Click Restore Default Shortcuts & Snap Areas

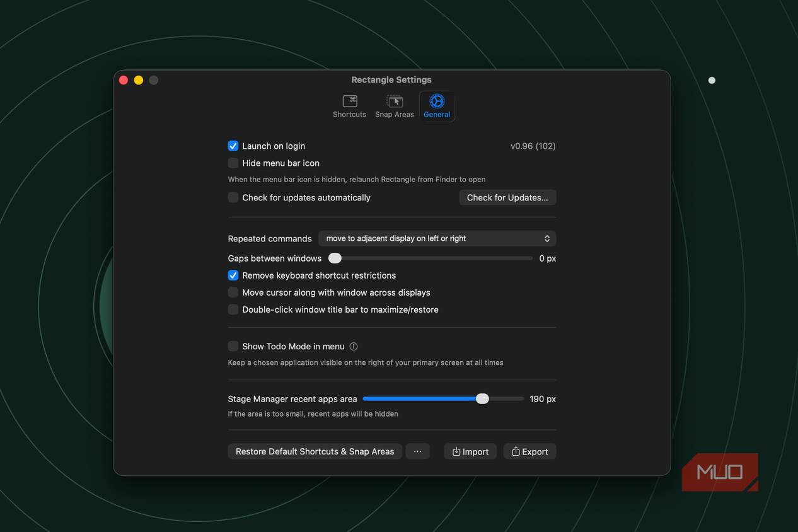(315, 452)
